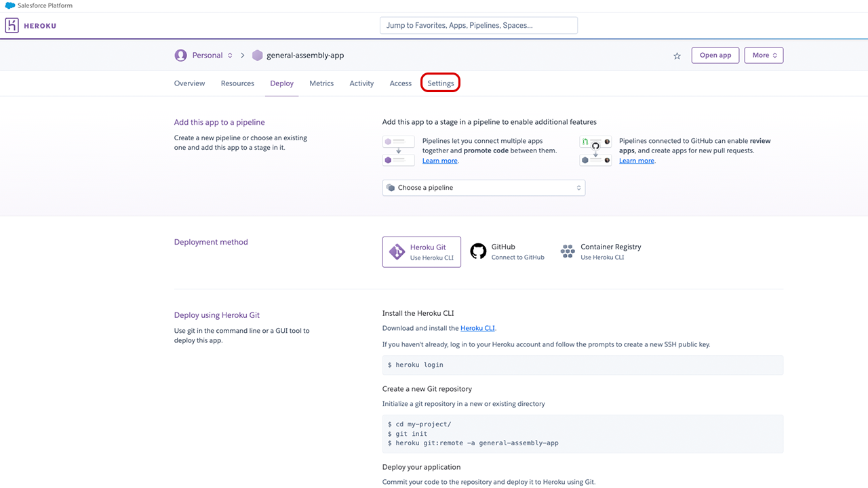Follow the Heroku CLI download link

point(477,328)
